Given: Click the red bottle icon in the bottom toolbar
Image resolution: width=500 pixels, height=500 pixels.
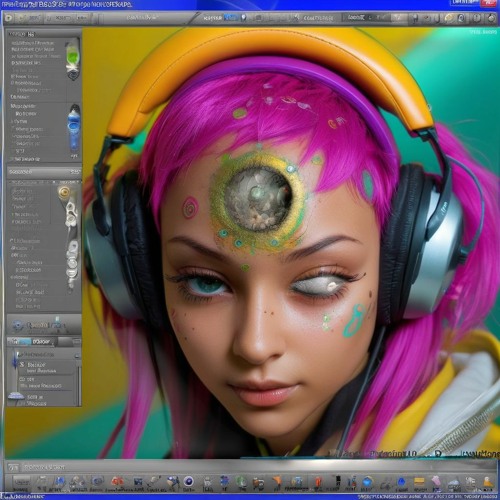Looking at the screenshot, I should pos(318,482).
